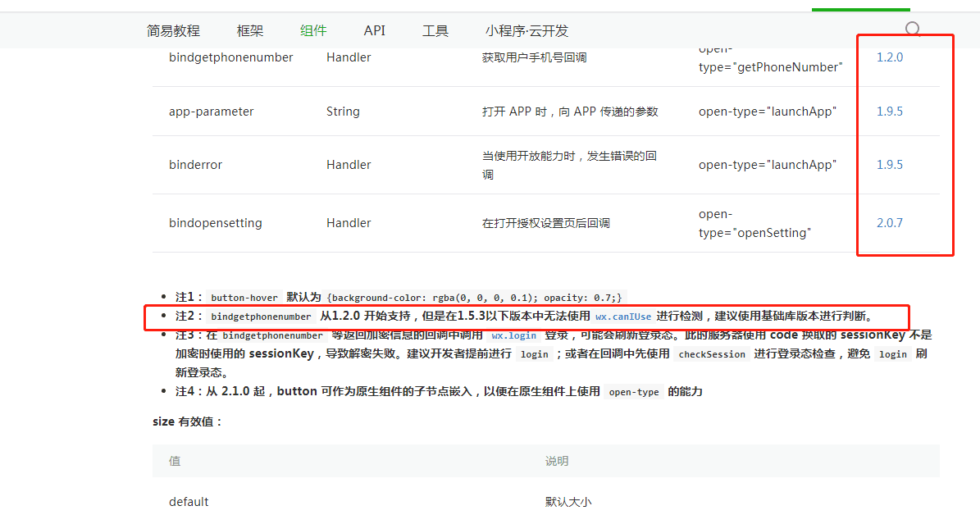This screenshot has height=515, width=980.
Task: Open version link 1.9.5 in binderror row
Action: click(889, 164)
